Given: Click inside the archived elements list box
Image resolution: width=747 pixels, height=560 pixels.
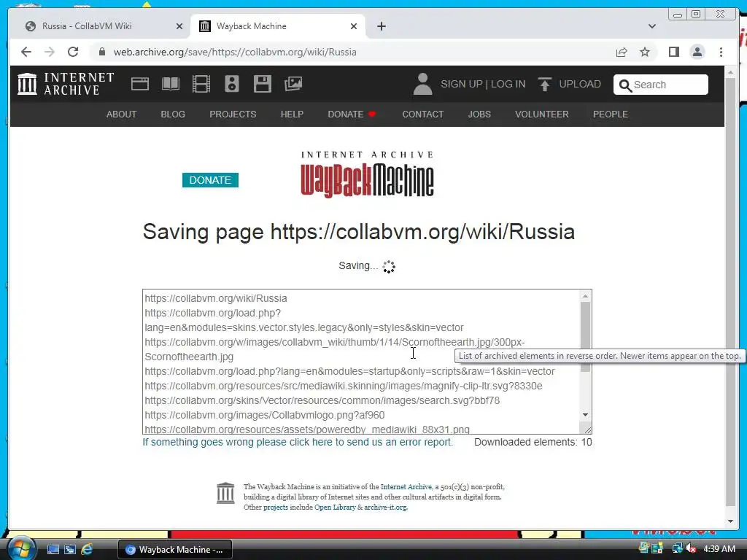Looking at the screenshot, I should [x=361, y=362].
